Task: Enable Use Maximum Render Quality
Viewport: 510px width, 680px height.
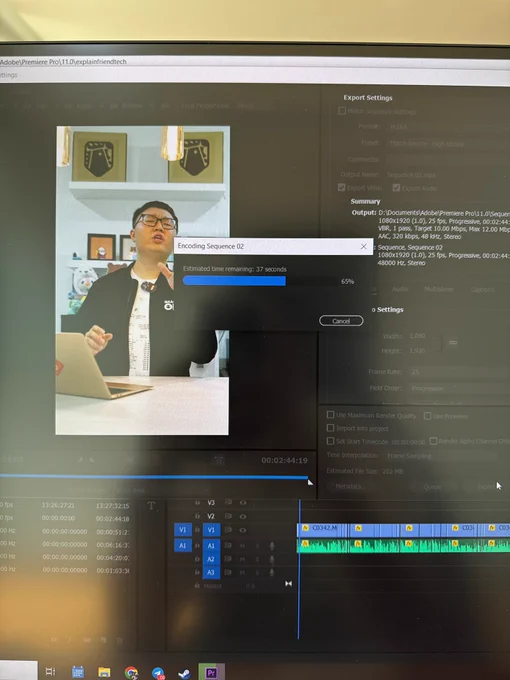Action: tap(330, 415)
